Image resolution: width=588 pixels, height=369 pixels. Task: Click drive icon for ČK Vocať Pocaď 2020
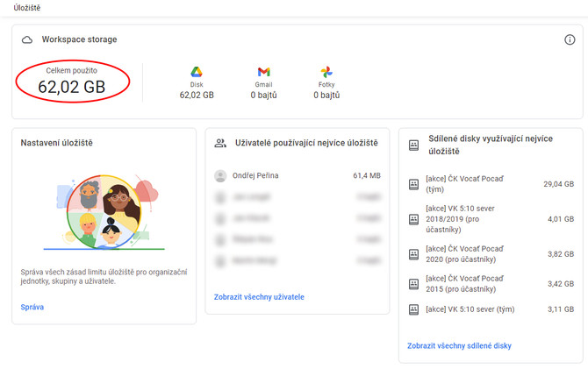[413, 254]
